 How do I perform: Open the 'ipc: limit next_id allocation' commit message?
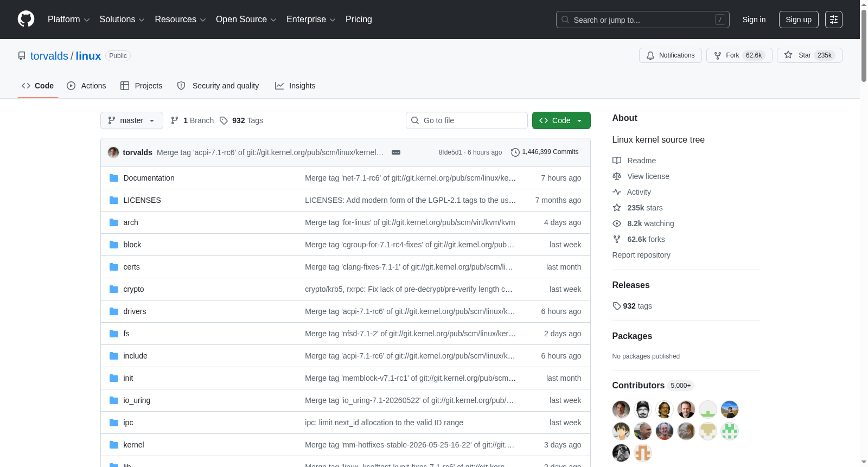(384, 423)
